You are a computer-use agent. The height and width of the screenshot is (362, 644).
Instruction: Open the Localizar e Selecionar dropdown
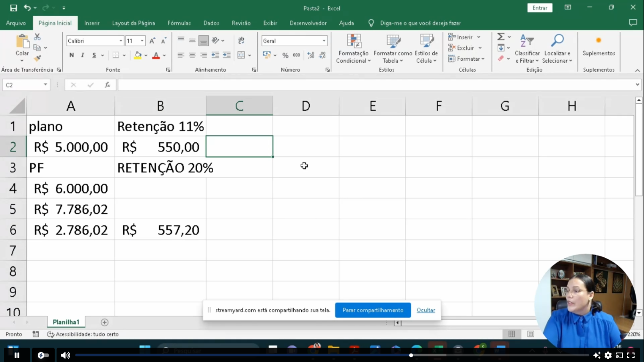click(x=557, y=49)
